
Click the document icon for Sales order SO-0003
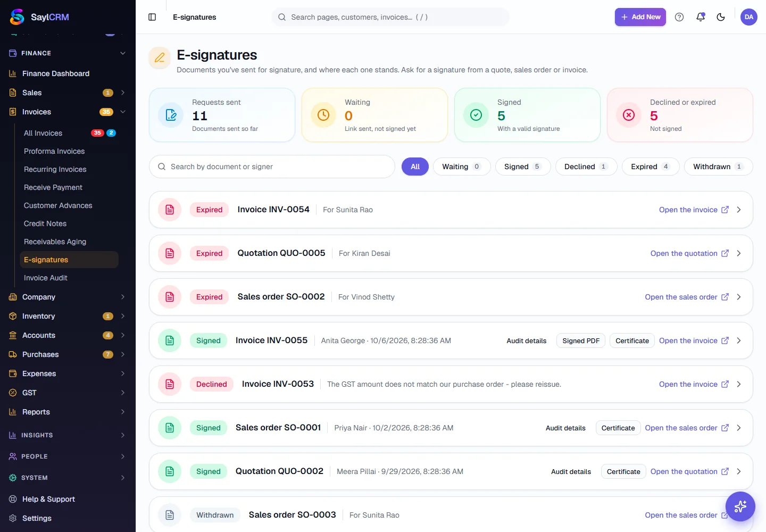tap(170, 515)
